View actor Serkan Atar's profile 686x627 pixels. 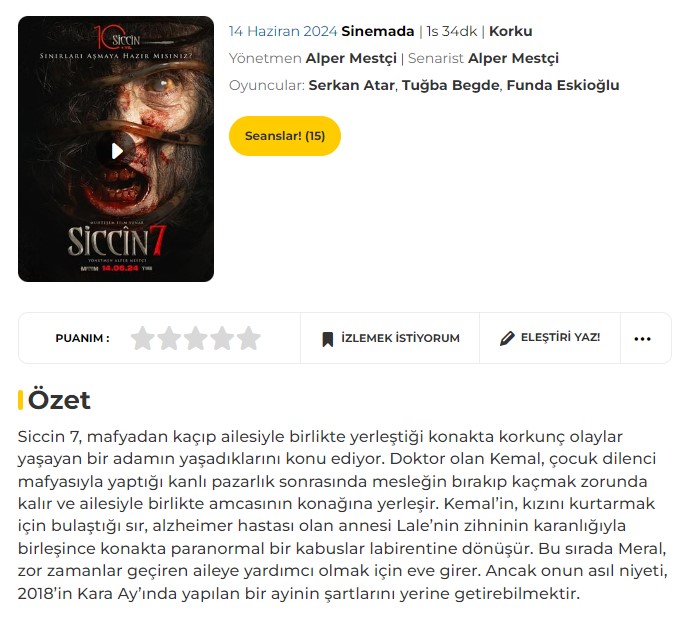(351, 85)
